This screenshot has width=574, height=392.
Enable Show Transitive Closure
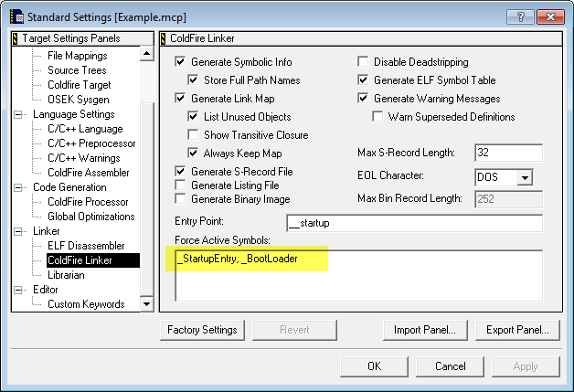tap(193, 134)
